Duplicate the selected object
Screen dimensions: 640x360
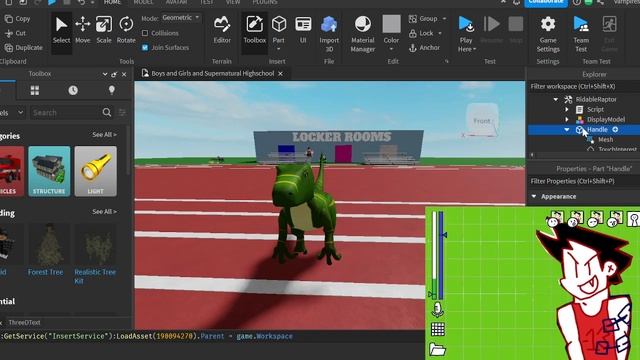(24, 47)
